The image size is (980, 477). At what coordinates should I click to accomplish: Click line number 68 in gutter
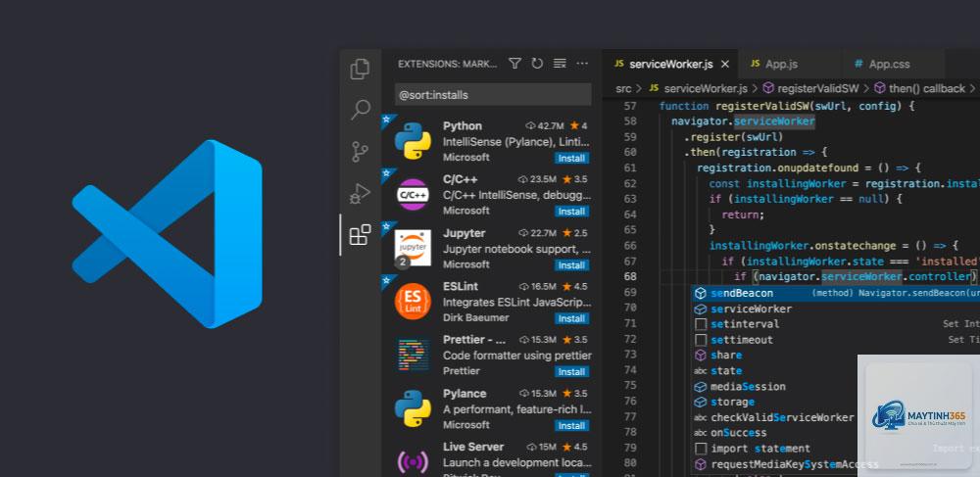click(630, 276)
